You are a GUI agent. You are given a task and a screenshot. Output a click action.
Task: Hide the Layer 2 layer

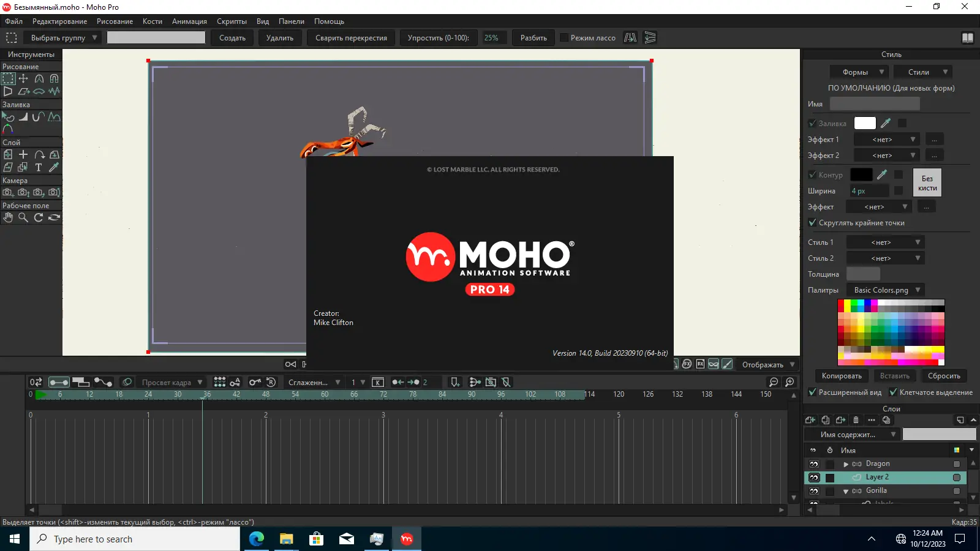pos(814,478)
